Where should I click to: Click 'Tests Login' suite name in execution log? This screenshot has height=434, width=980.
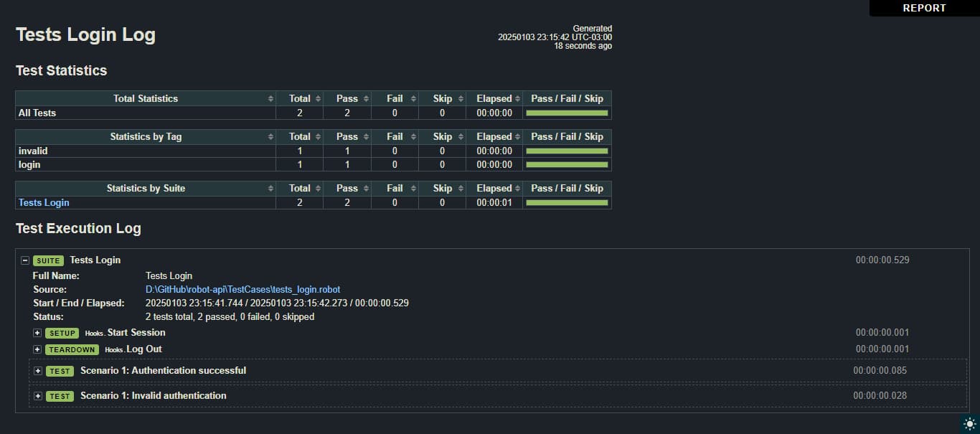pos(95,260)
